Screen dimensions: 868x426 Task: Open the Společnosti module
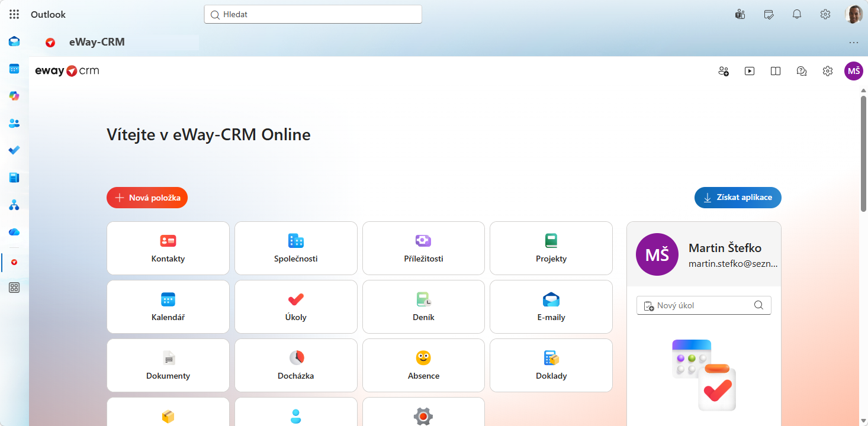tap(296, 248)
